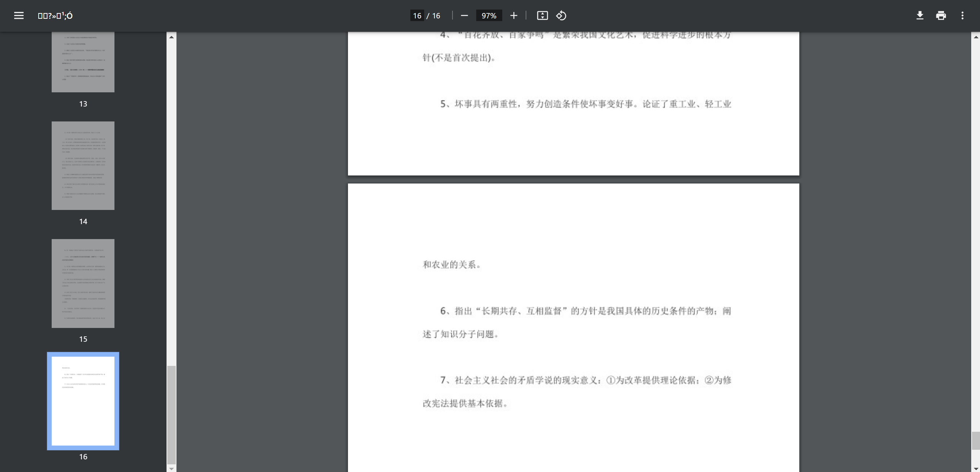
Task: Open page 15 thumbnail
Action: 83,283
